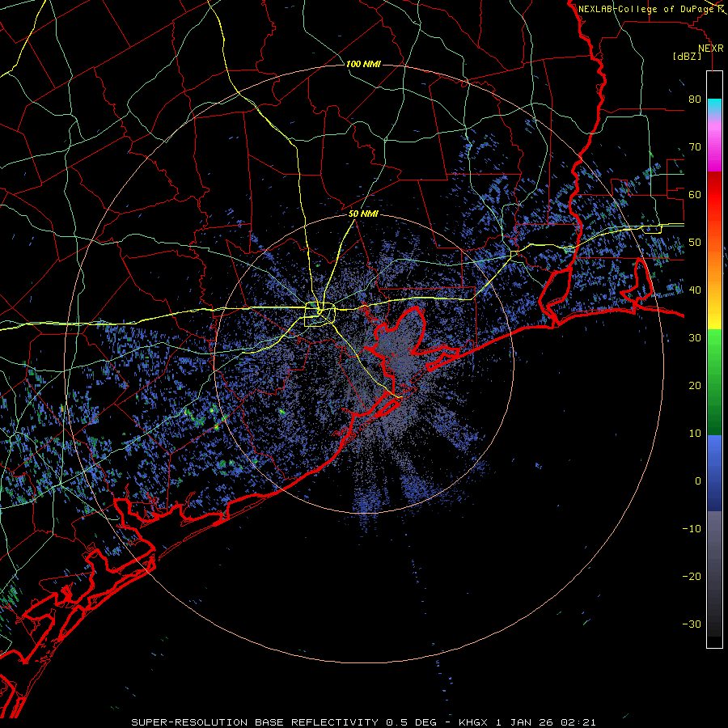Click the "0" dBZ scale value
The width and height of the screenshot is (728, 728).
698,481
